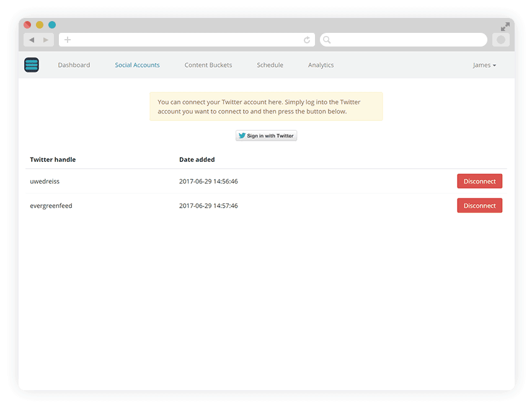Select the uwedreiss handle text

(45, 181)
